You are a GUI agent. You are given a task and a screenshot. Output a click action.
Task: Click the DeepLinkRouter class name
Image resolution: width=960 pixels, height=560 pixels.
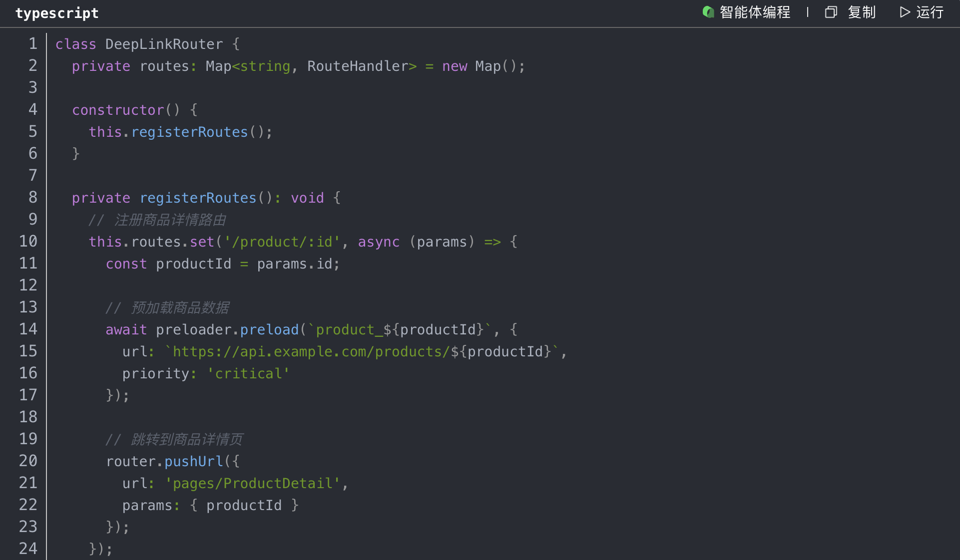(164, 44)
